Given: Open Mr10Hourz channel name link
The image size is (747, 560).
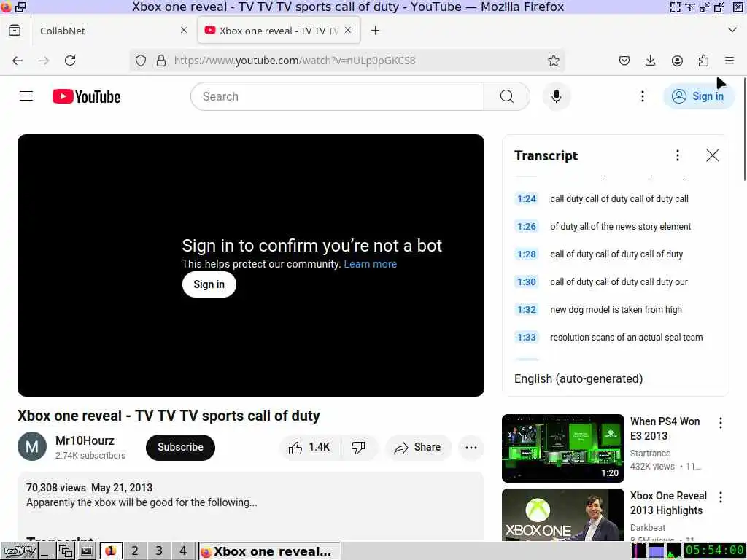Looking at the screenshot, I should point(85,440).
